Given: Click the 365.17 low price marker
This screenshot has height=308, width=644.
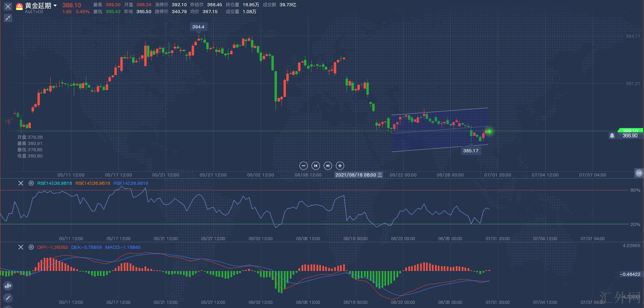Looking at the screenshot, I should coord(470,151).
